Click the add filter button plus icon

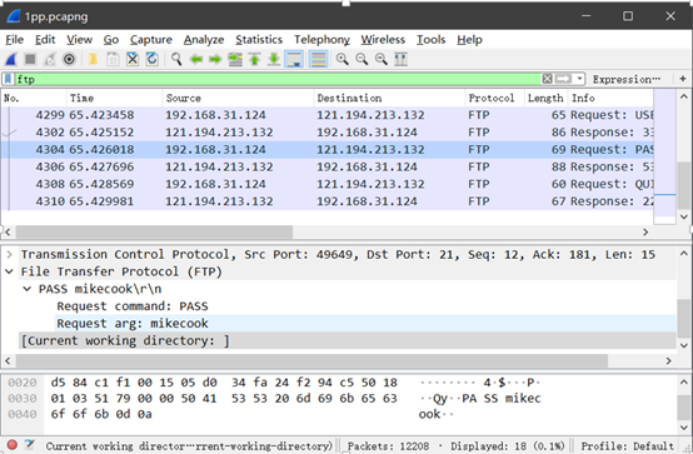[683, 79]
